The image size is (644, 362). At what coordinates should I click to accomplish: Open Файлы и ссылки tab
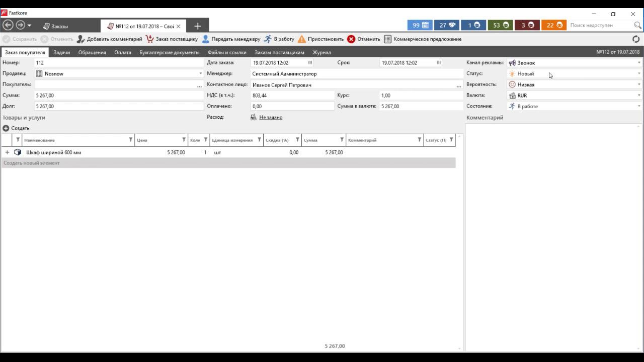227,52
